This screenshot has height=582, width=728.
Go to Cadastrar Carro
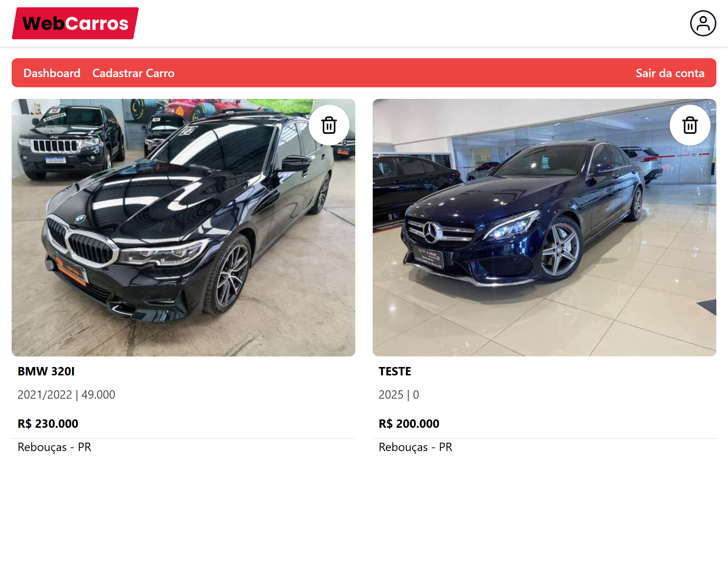click(x=133, y=73)
